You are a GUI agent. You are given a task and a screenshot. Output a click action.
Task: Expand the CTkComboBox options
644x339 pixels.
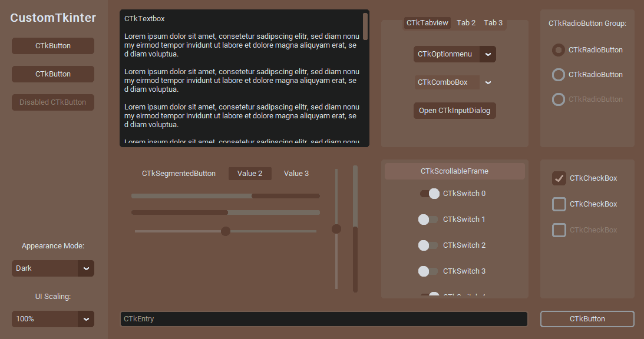pyautogui.click(x=488, y=82)
